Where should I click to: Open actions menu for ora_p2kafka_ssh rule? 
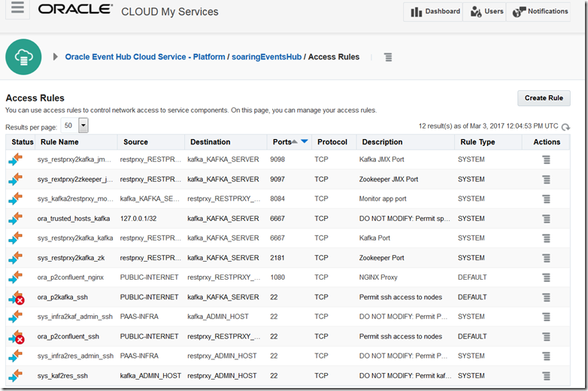tap(547, 297)
